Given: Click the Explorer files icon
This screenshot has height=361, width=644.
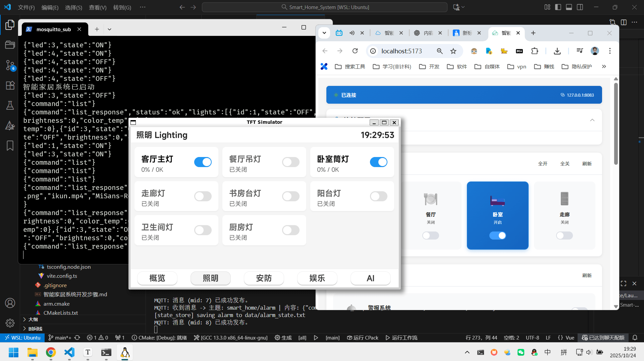Looking at the screenshot, I should pos(10,25).
